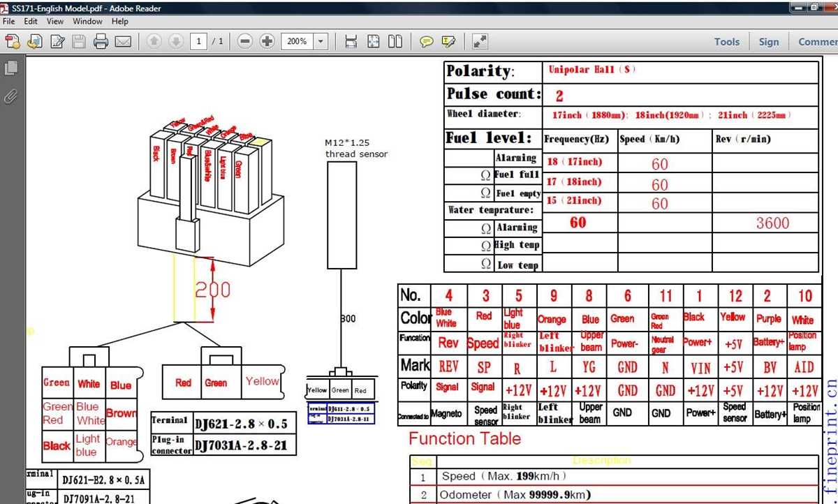The width and height of the screenshot is (838, 504).
Task: Go to next page arrow
Action: 176,42
